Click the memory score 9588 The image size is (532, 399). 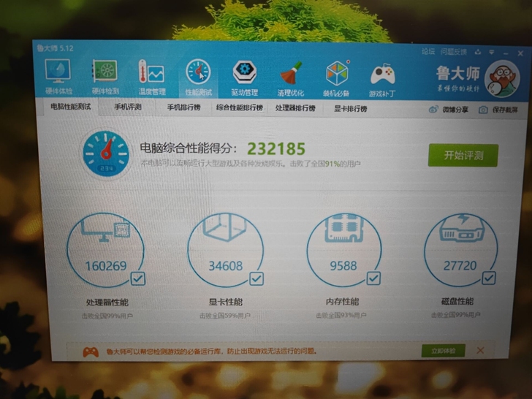click(343, 265)
